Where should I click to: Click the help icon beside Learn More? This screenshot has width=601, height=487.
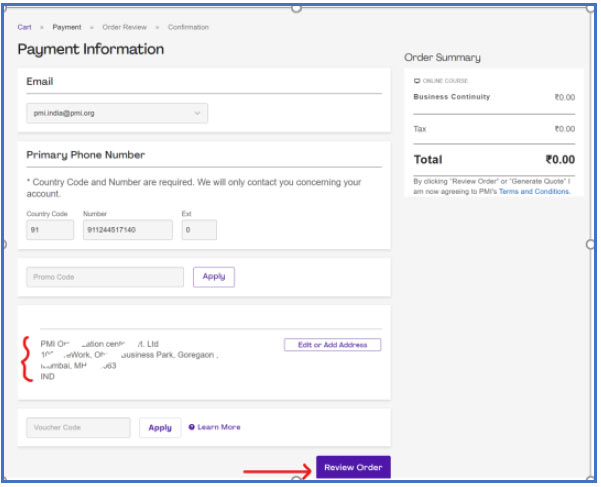pos(192,427)
